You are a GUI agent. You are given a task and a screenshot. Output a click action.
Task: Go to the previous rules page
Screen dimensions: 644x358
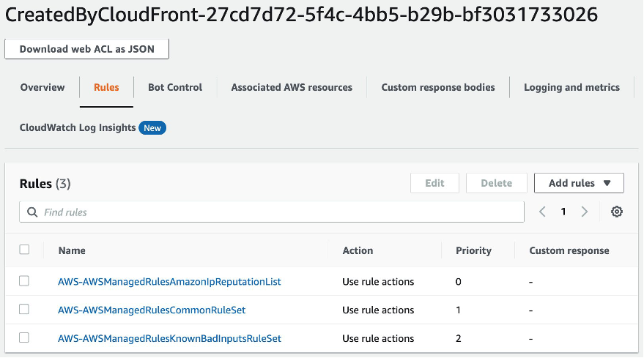(x=542, y=212)
